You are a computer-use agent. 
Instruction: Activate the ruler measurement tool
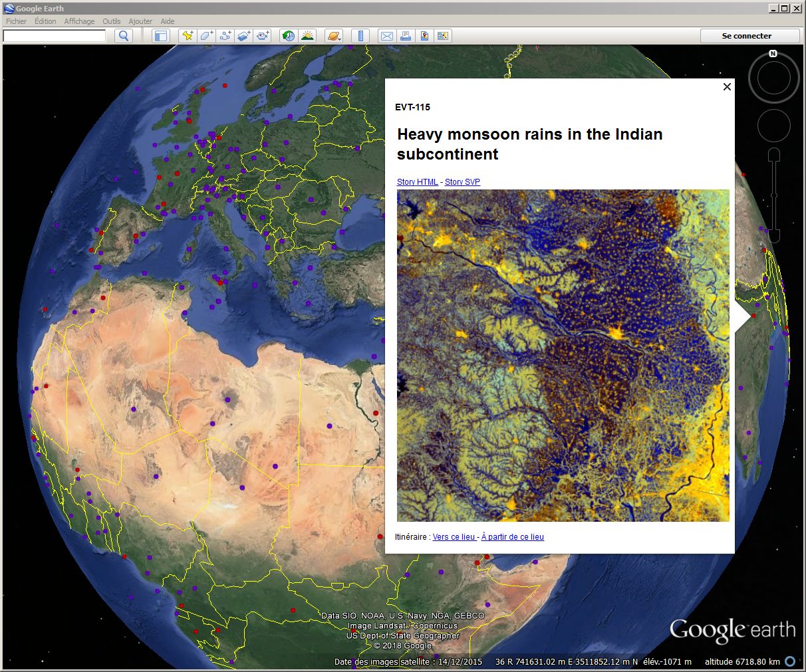[x=360, y=36]
